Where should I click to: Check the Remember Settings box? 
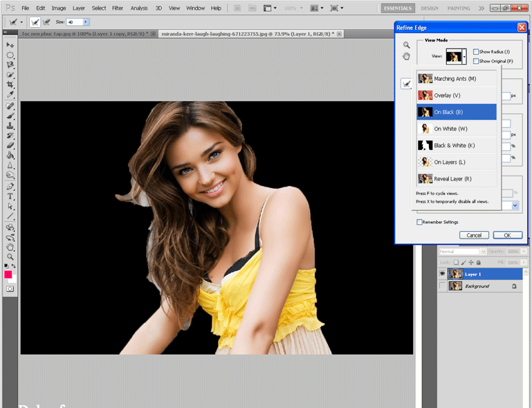(419, 222)
